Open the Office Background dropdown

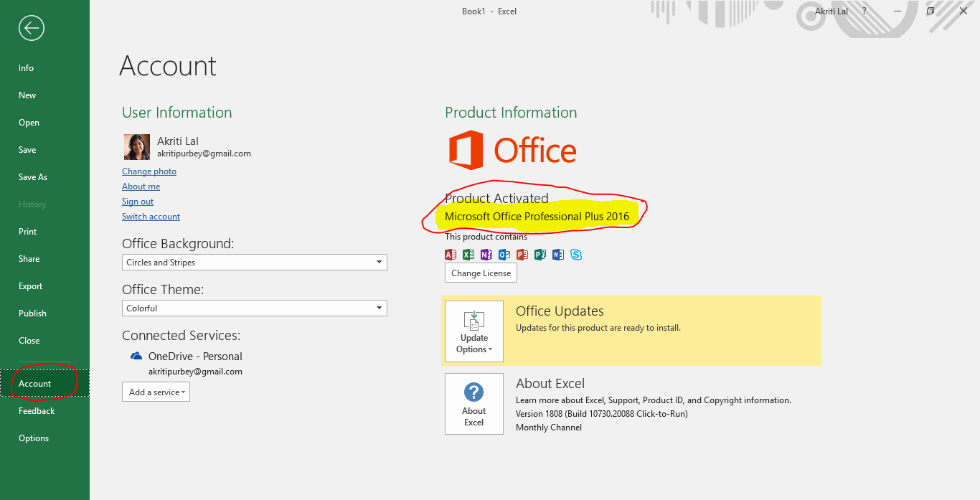255,263
